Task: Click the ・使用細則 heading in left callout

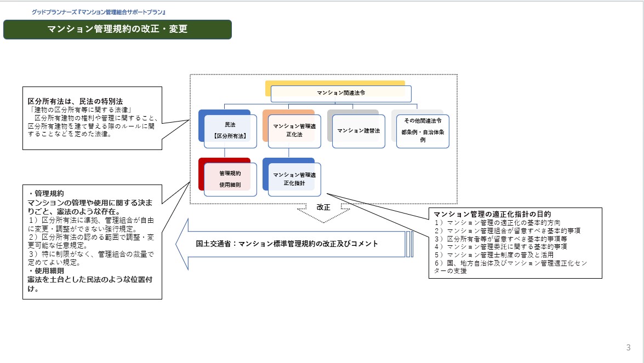Action: tap(46, 271)
